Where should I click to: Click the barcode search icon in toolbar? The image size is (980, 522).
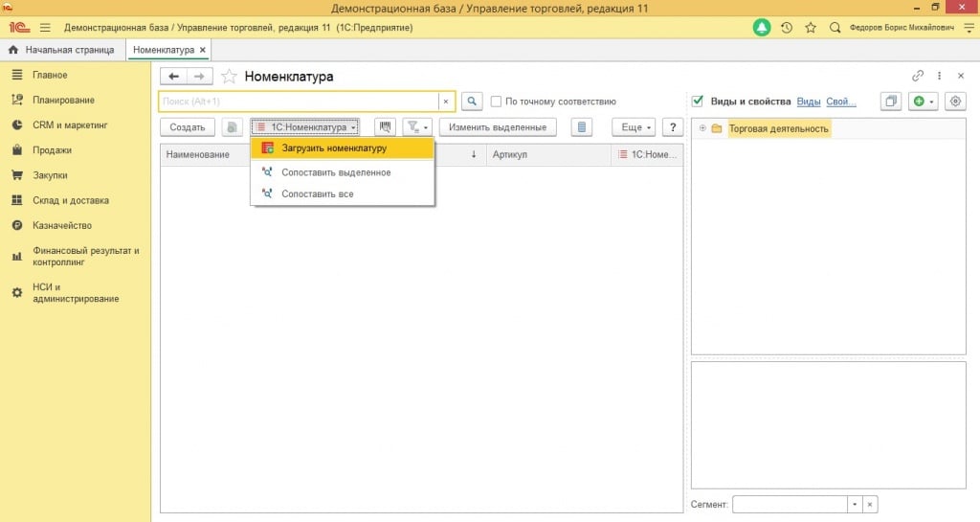click(x=385, y=127)
